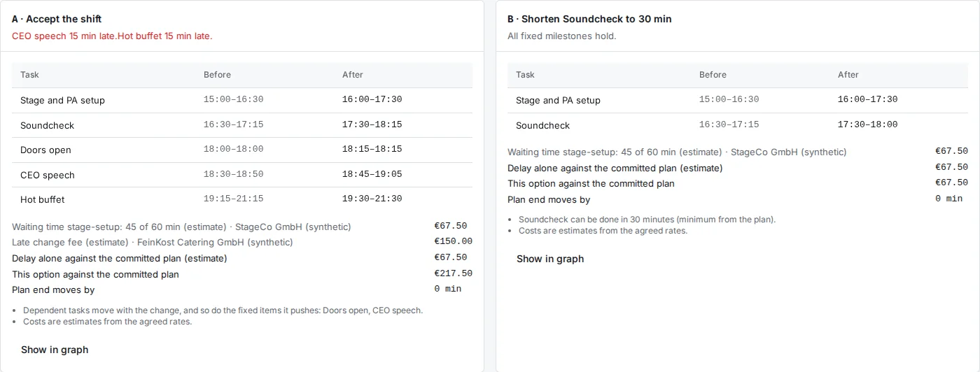
Task: Click Before time 16:30–17:15 in card B
Action: [x=729, y=124]
